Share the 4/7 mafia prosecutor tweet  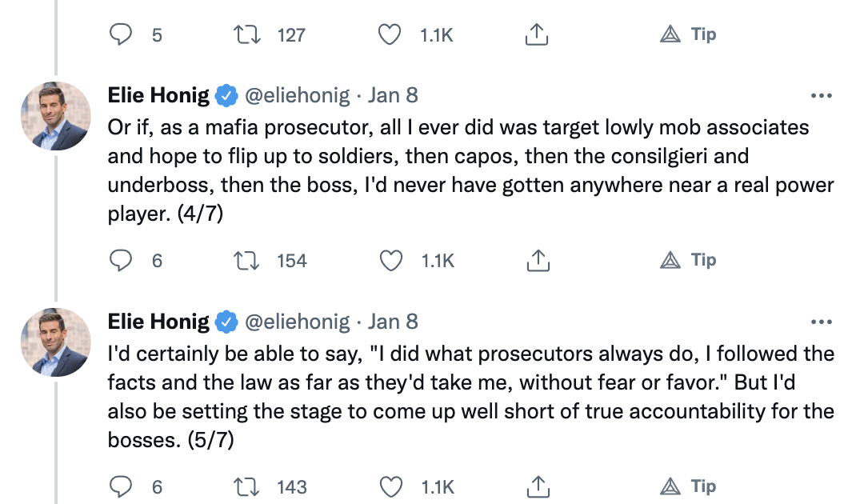click(538, 261)
